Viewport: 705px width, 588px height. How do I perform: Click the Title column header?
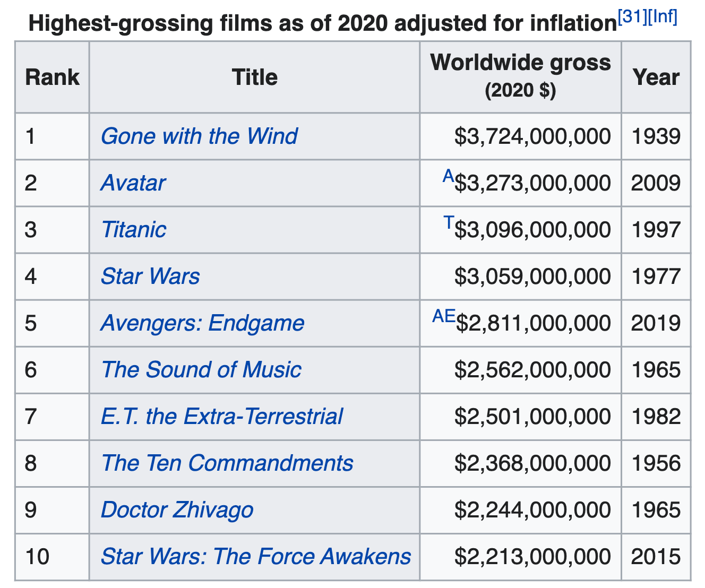click(254, 77)
